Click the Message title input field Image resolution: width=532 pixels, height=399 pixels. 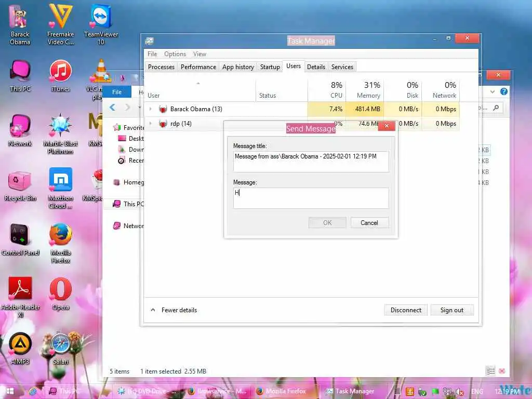311,162
